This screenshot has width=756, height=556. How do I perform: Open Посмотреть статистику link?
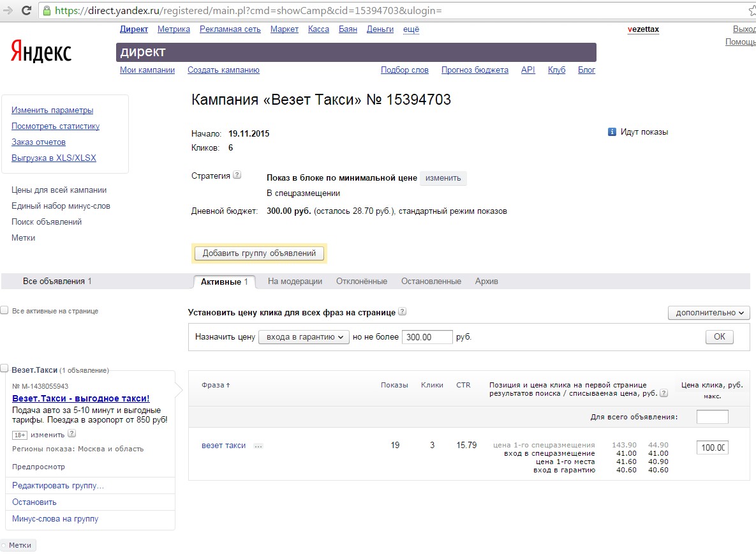click(56, 126)
